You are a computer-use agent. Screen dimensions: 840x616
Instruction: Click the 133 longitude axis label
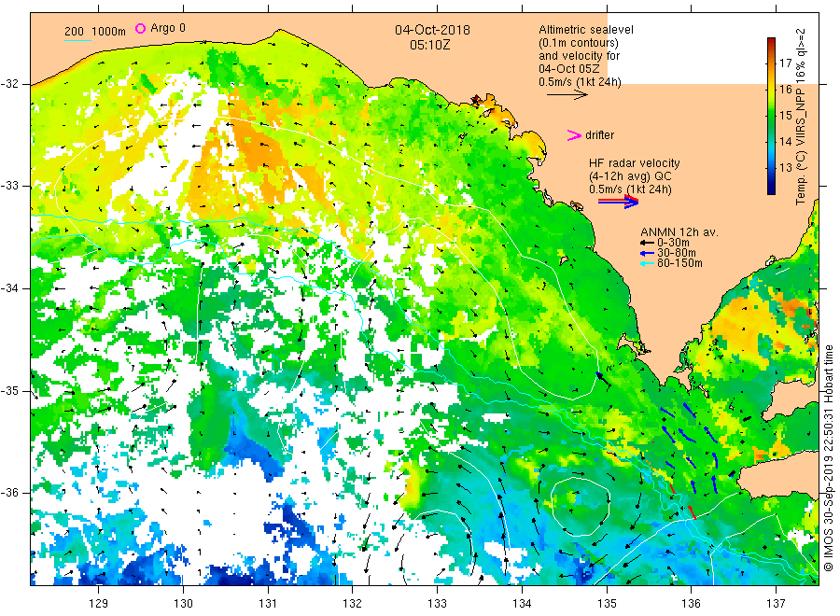(437, 604)
